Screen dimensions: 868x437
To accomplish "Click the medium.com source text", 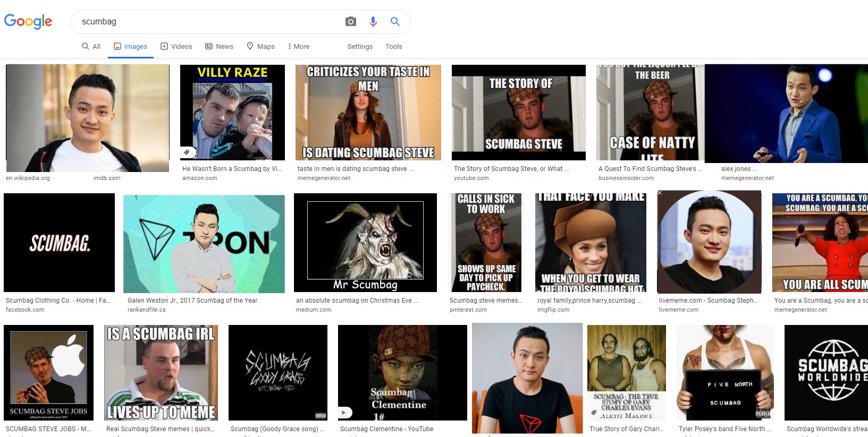I will click(314, 310).
